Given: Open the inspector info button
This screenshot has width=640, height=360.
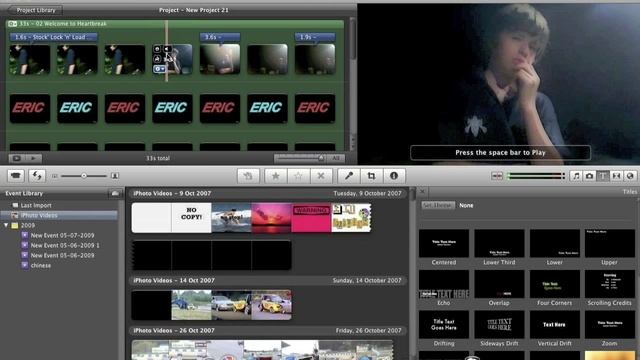Looking at the screenshot, I should (x=394, y=176).
